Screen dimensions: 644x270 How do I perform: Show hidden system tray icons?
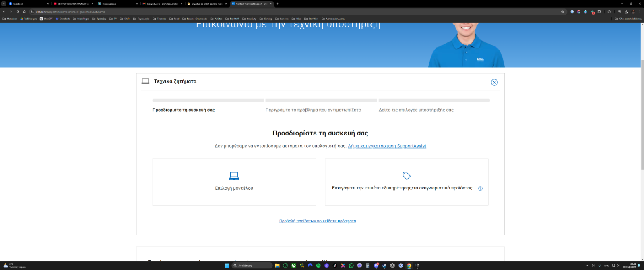coord(587,266)
